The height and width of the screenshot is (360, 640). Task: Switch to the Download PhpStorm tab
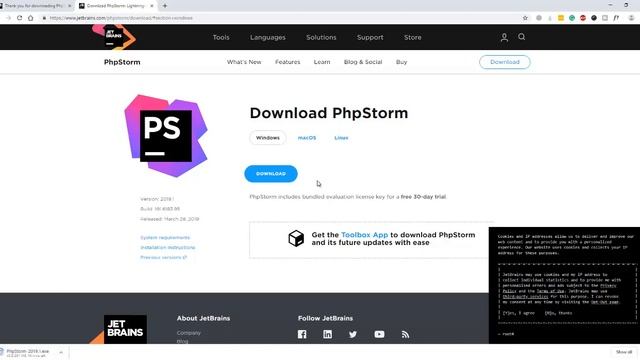pyautogui.click(x=115, y=6)
